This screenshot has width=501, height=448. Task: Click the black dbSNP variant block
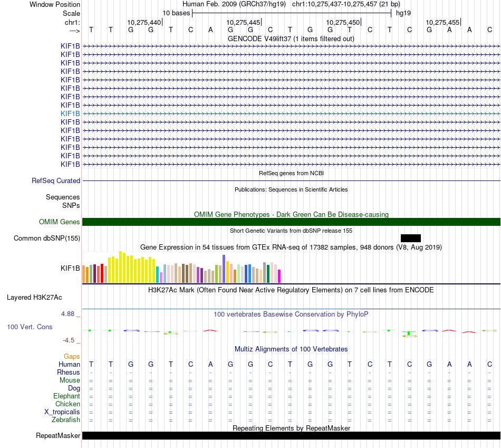pyautogui.click(x=411, y=238)
